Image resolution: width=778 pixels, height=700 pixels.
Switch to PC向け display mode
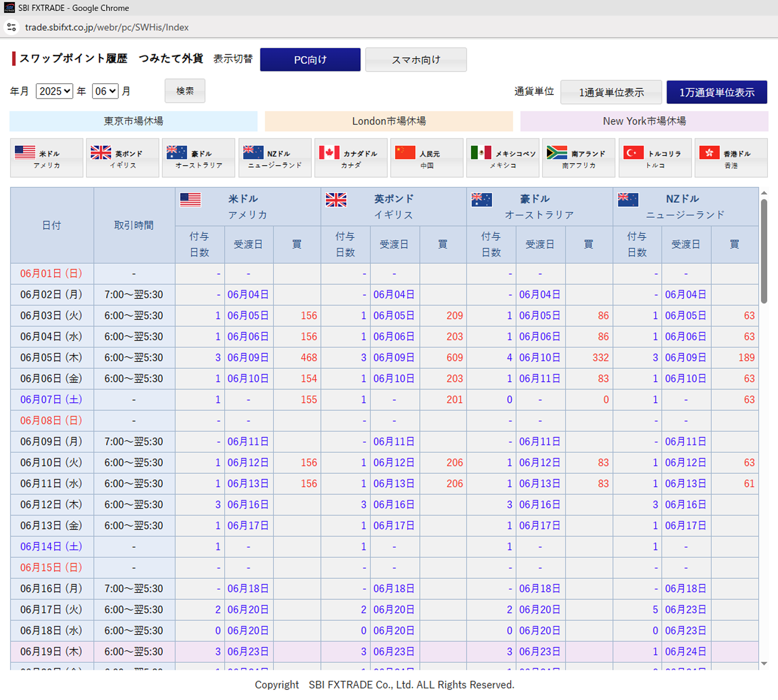click(x=310, y=59)
